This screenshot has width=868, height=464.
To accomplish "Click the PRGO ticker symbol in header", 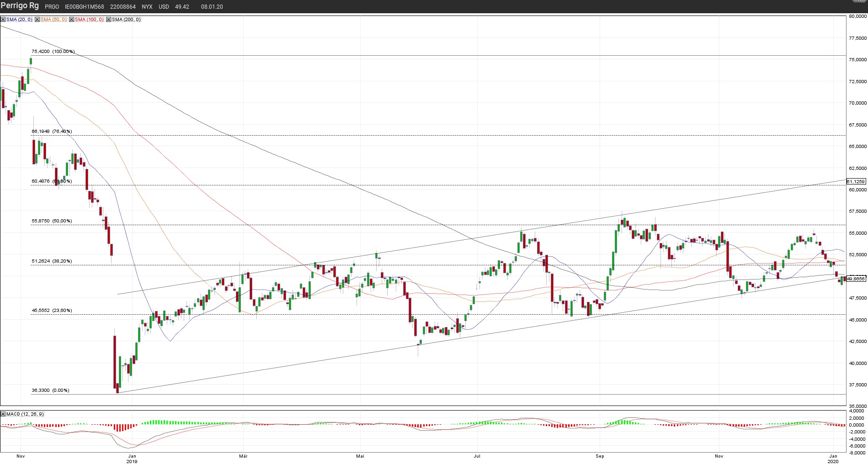I will [x=52, y=7].
